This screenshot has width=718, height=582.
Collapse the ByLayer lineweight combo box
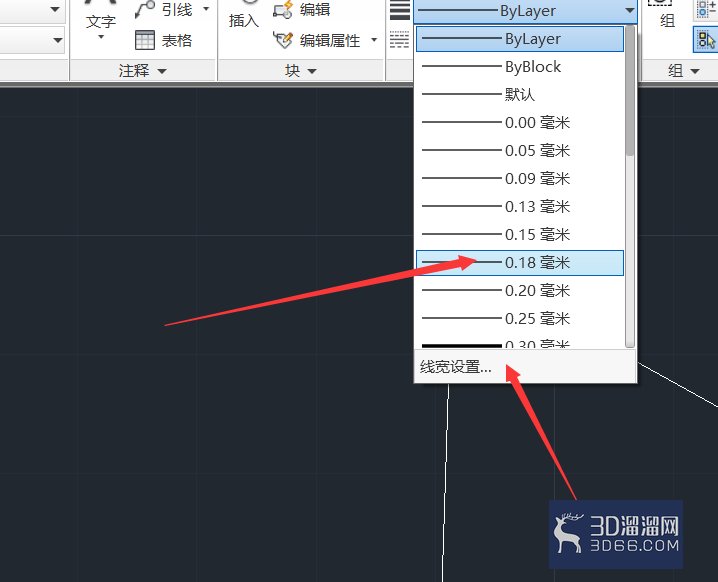pyautogui.click(x=630, y=10)
